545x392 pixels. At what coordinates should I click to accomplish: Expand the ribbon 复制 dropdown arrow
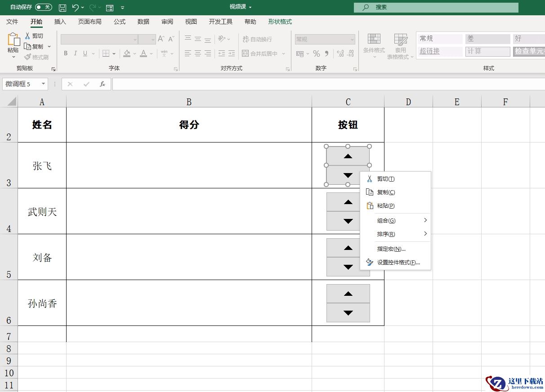click(49, 47)
